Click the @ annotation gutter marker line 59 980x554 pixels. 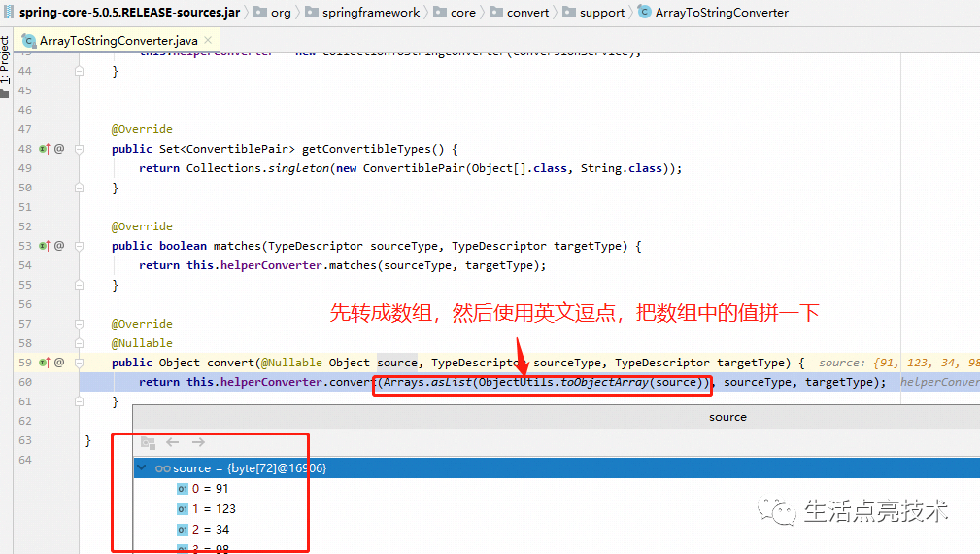pyautogui.click(x=59, y=362)
